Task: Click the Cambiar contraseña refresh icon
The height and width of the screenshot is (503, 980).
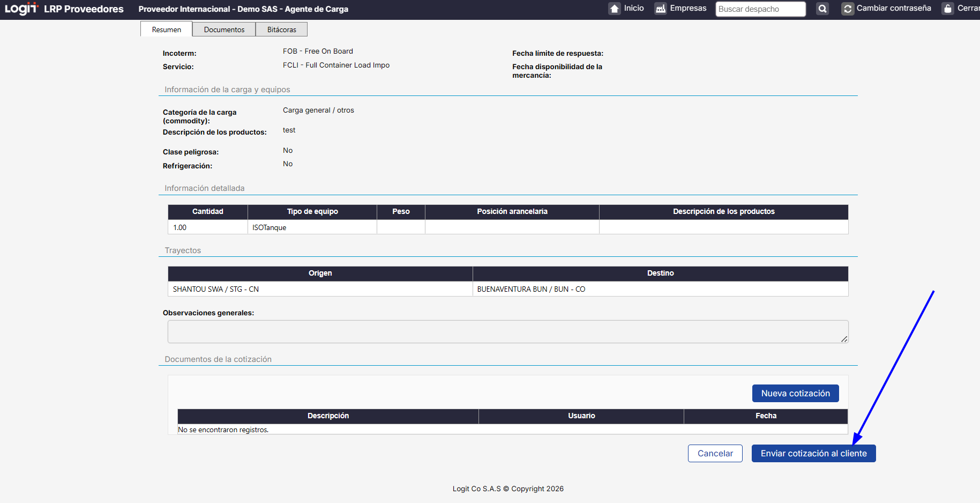Action: point(848,9)
